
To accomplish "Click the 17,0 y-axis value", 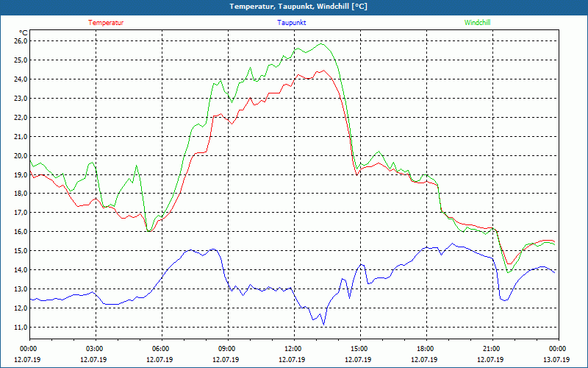I will point(21,212).
